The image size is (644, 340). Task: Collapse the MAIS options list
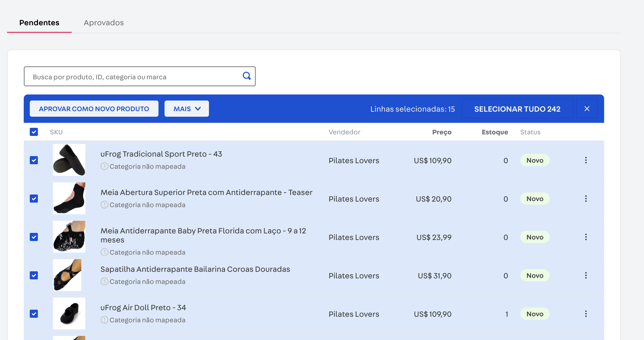coord(186,109)
